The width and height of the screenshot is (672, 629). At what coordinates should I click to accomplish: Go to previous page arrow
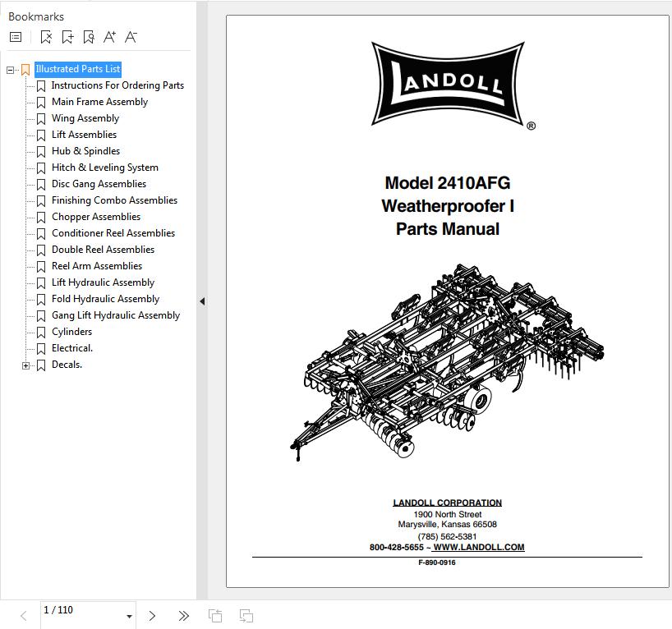pos(24,616)
